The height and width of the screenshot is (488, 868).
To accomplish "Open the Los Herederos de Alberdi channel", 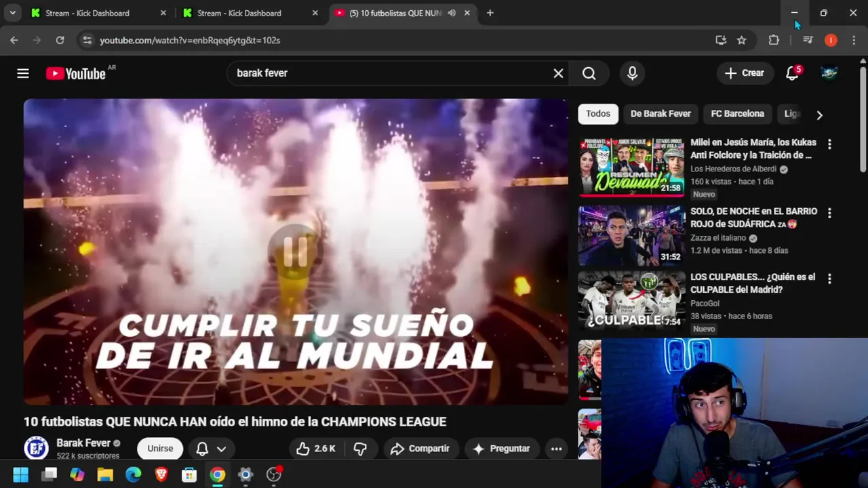I will (x=734, y=169).
